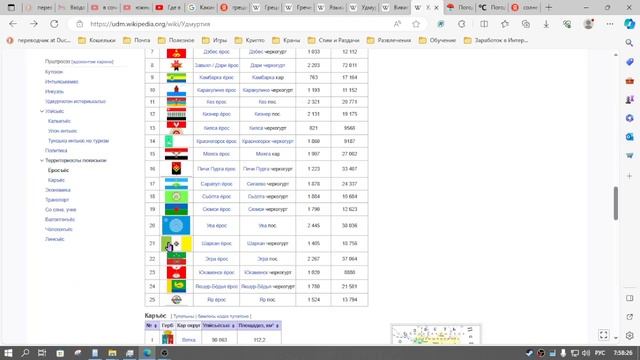
Task: Click the page vertical scrollbar thumb
Action: click(616, 203)
